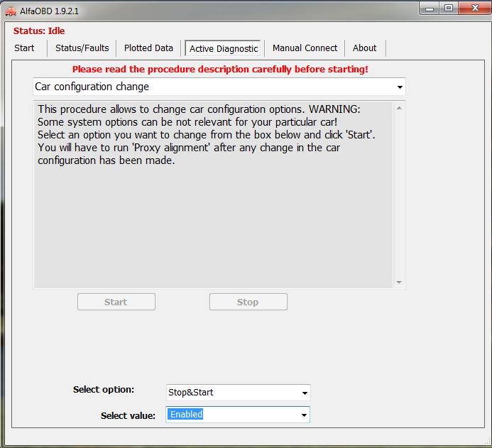Click the 'Select option:' label
Viewport: 492px width, 448px height.
tap(104, 390)
